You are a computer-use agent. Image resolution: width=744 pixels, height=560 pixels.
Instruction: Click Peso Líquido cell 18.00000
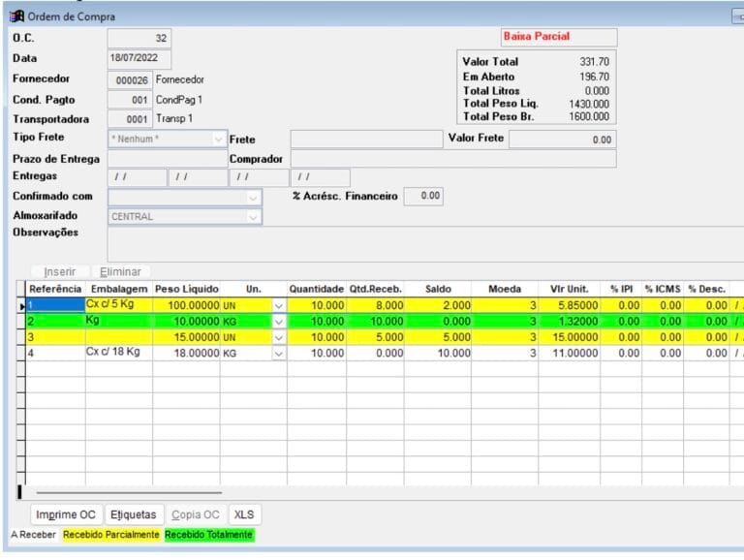coord(186,353)
